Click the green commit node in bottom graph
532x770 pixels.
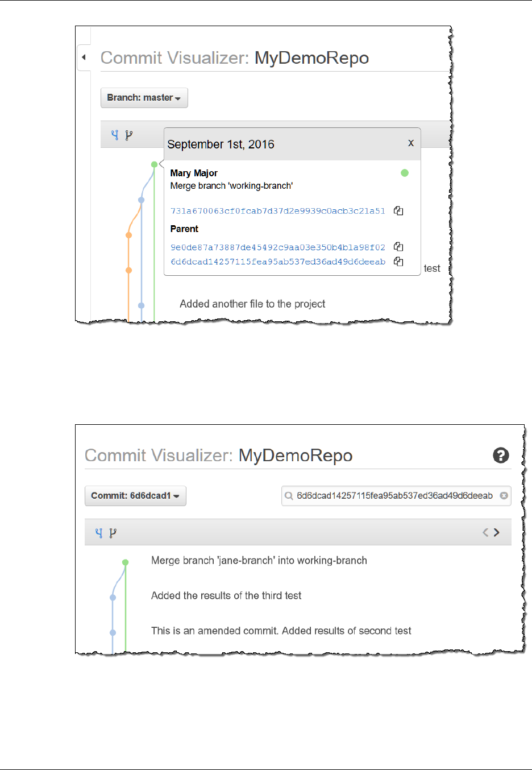point(126,562)
